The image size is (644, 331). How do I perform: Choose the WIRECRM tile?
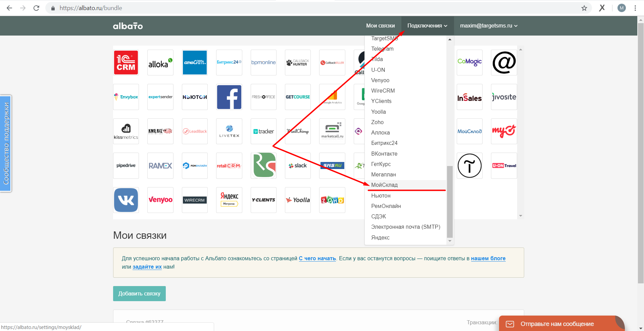(x=195, y=200)
